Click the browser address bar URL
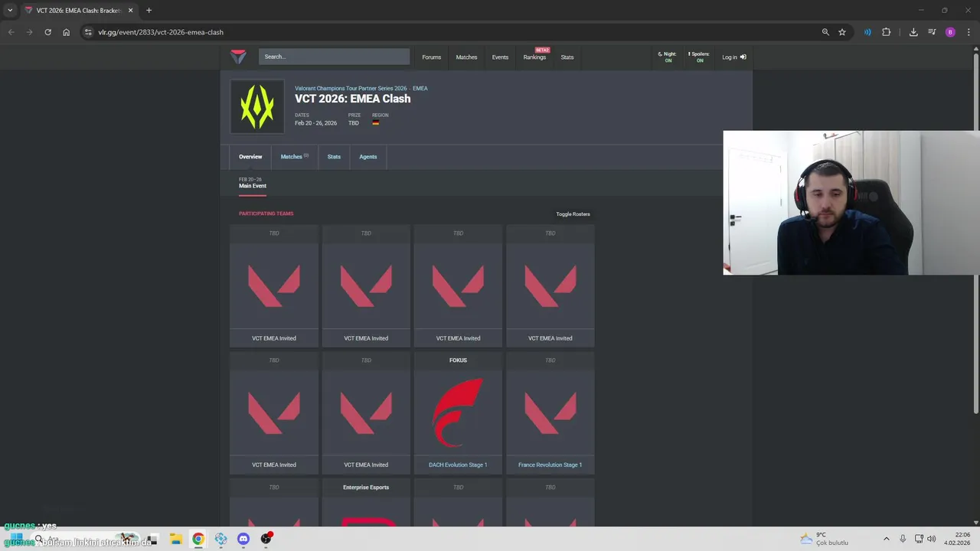The image size is (980, 551). click(161, 32)
